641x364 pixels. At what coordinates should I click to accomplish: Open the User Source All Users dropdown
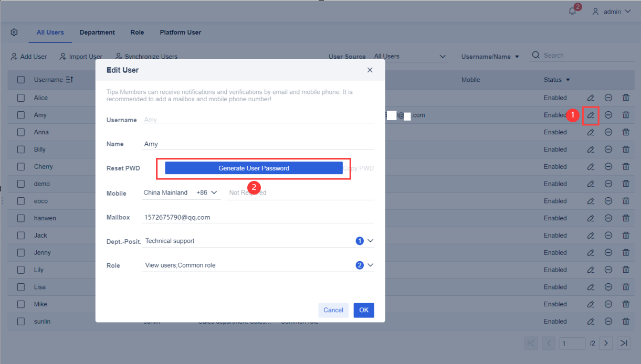[x=443, y=56]
